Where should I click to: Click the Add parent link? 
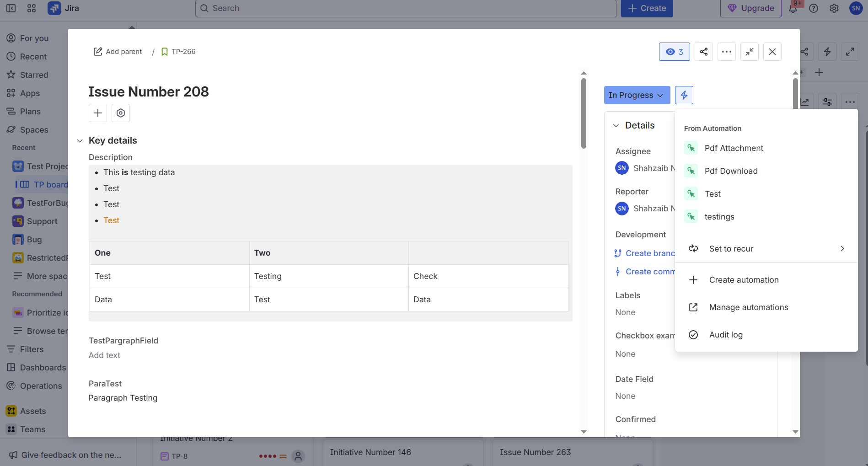tap(118, 52)
